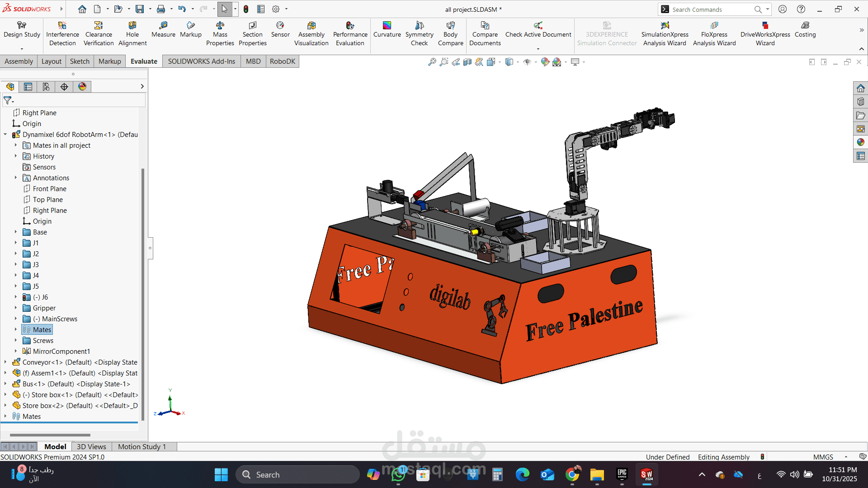Screen dimensions: 868x488
Task: Open the DisplayManager panel tab
Action: tap(82, 87)
